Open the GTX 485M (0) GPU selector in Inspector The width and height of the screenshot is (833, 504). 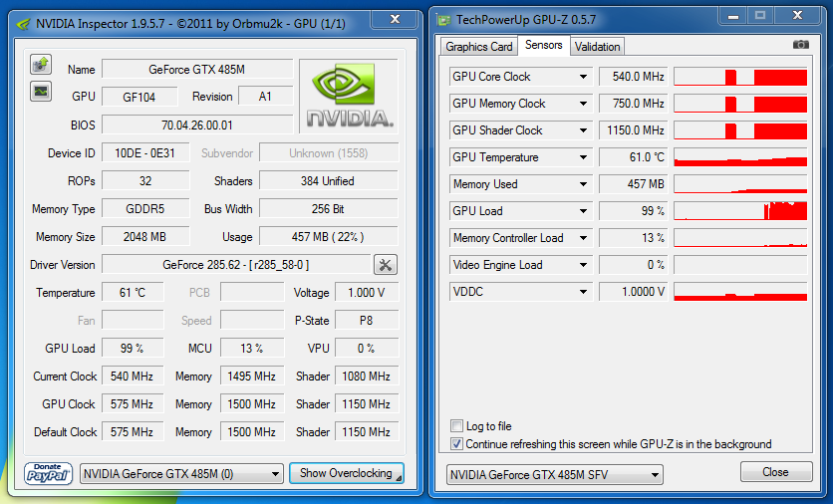pos(181,474)
